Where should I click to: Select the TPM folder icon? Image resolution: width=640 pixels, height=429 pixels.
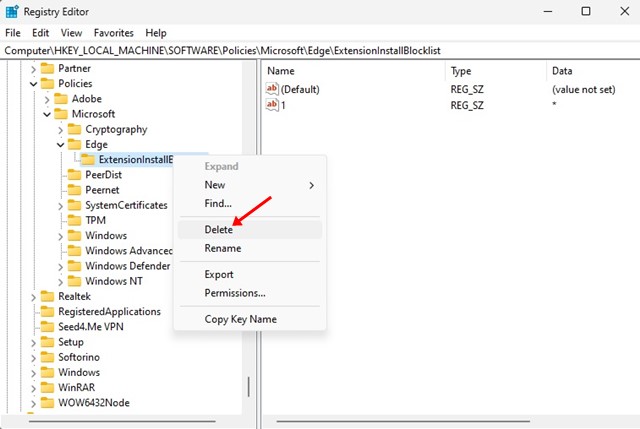74,220
